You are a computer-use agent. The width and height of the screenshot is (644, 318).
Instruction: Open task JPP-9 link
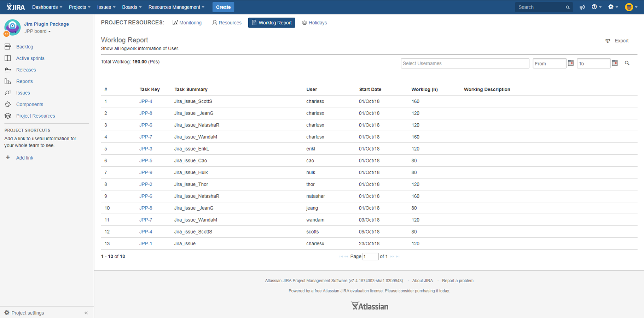pos(146,172)
